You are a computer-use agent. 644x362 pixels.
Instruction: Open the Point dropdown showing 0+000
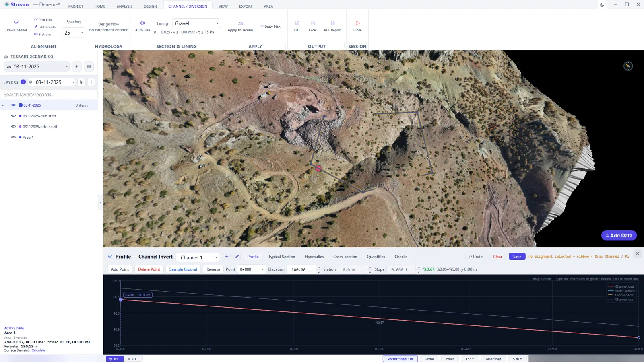[251, 269]
